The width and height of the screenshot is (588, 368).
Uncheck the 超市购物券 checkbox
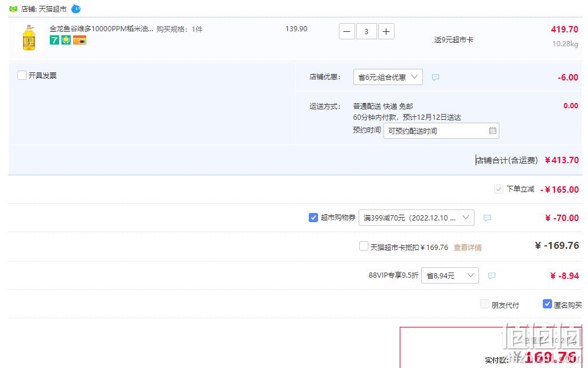313,218
